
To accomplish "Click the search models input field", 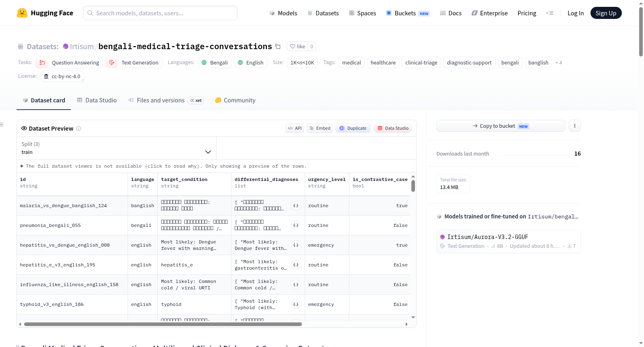I will 160,13.
